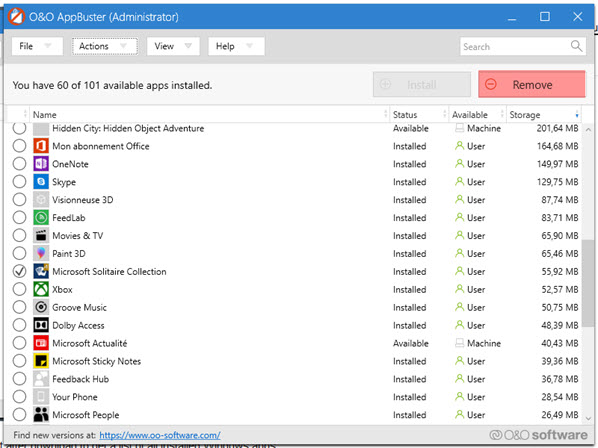Click the user icon in OneNote row
The width and height of the screenshot is (598, 448).
click(x=460, y=164)
